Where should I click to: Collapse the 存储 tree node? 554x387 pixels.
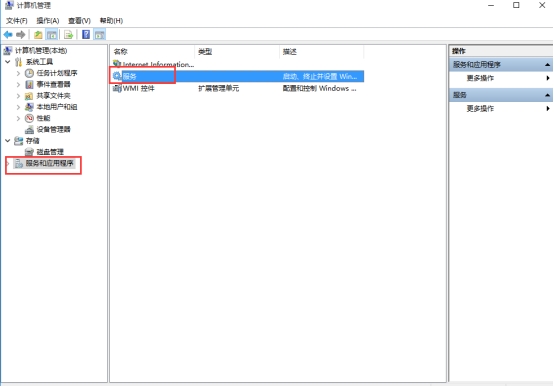[8, 141]
